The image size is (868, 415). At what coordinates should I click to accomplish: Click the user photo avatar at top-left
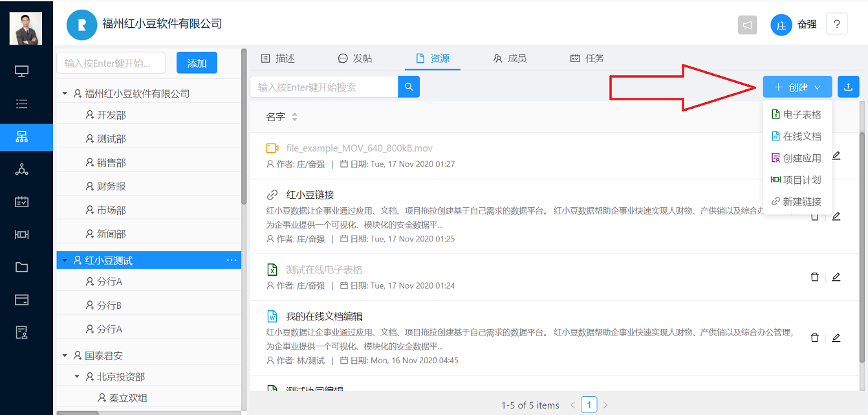click(26, 28)
